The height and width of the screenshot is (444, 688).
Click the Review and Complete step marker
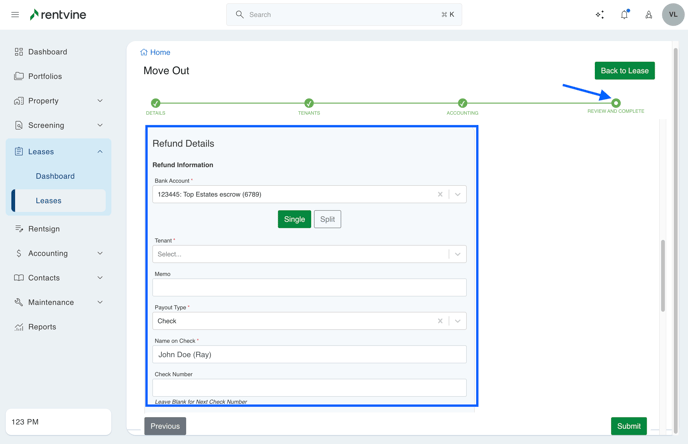pyautogui.click(x=616, y=103)
